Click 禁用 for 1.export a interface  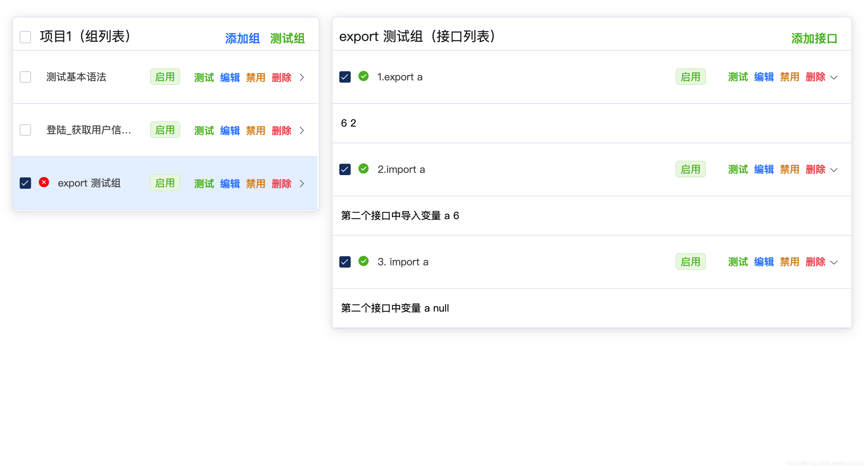pos(790,77)
